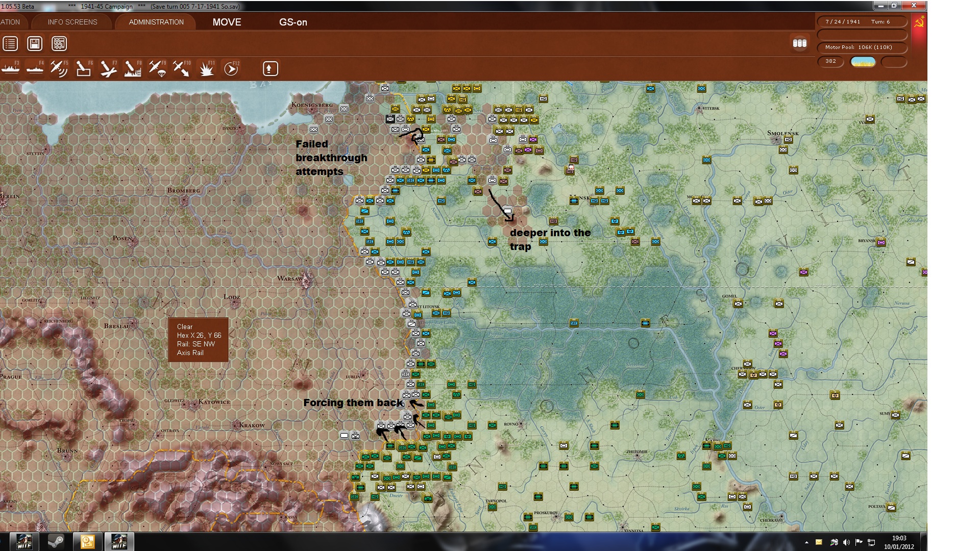Click the Zhitomir city label

[636, 452]
